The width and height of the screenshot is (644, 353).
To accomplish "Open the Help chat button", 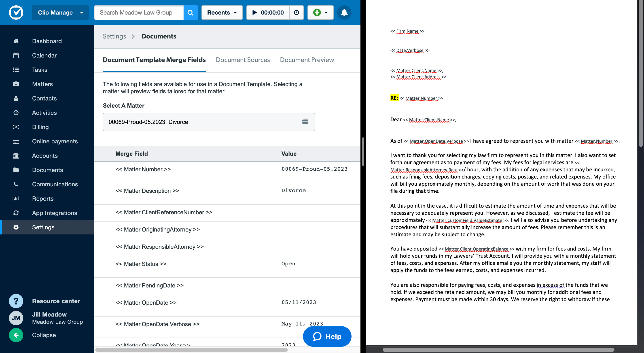I will pyautogui.click(x=327, y=336).
